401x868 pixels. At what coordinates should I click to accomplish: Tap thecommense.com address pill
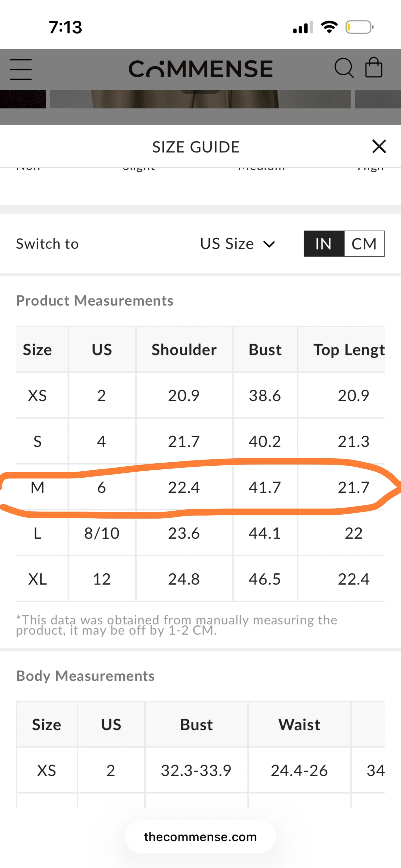coord(201,837)
